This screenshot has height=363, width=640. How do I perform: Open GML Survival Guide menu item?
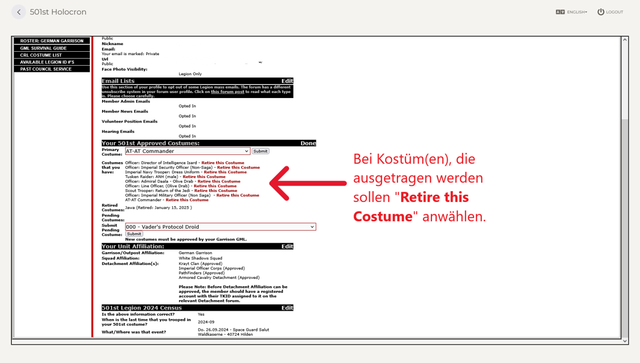click(x=52, y=48)
